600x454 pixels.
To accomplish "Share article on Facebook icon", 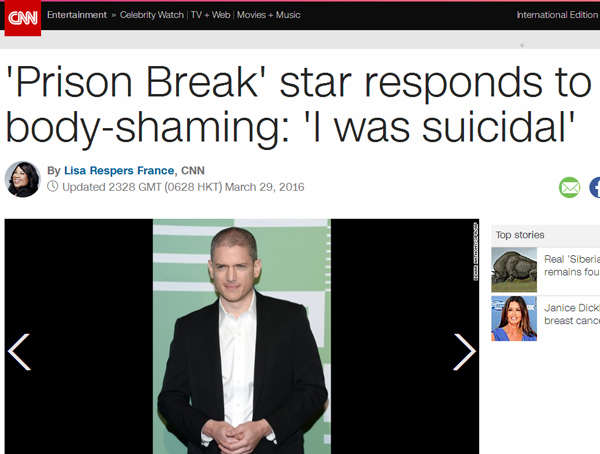I will [595, 187].
